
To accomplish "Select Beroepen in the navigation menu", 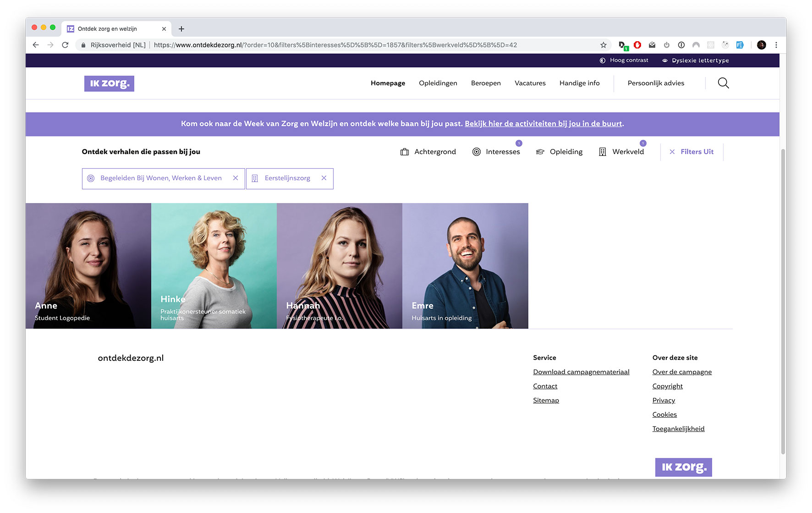I will coord(486,83).
